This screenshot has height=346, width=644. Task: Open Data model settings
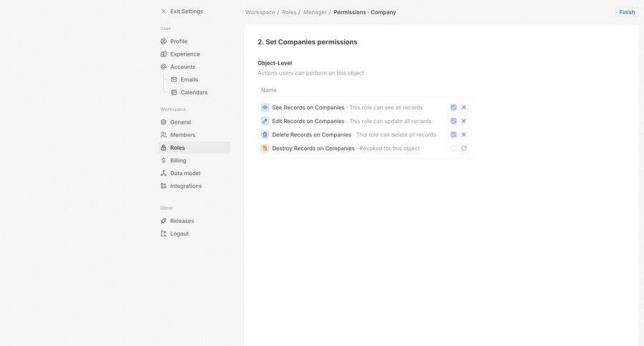click(x=194, y=173)
